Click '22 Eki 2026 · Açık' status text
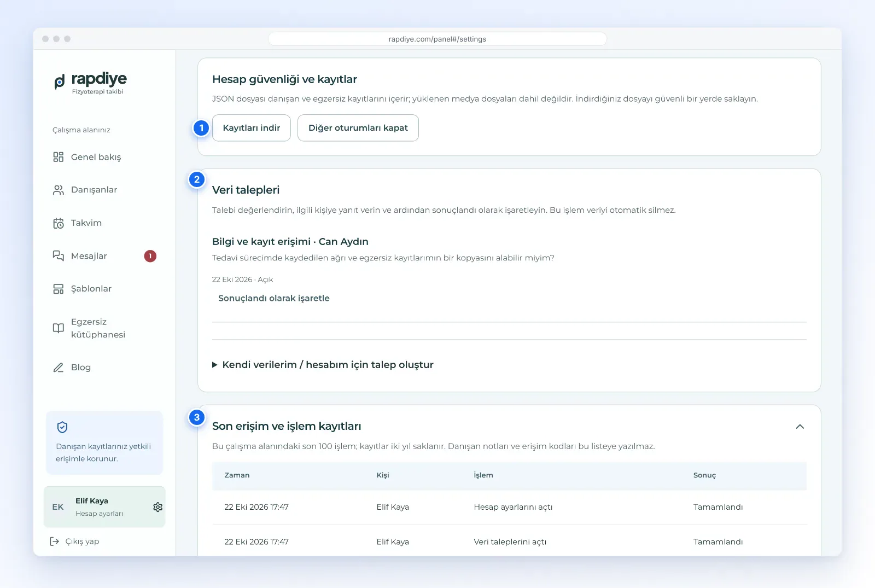This screenshot has height=588, width=875. pyautogui.click(x=242, y=280)
